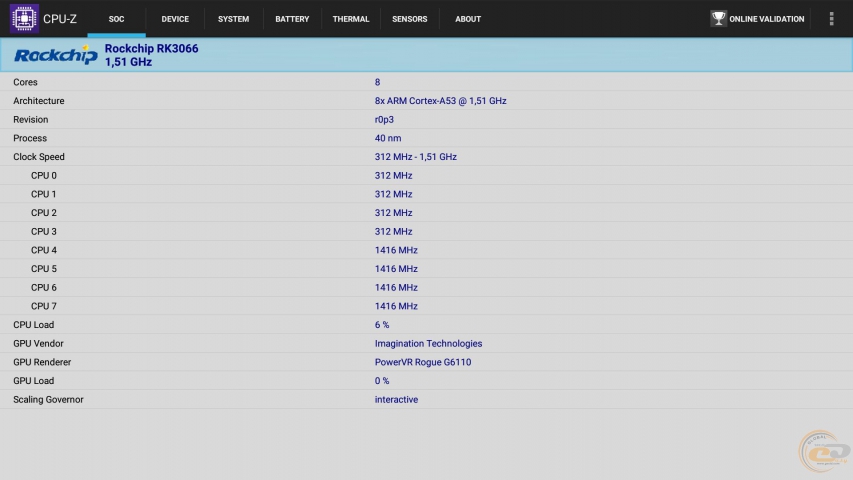
Task: Open the BATTERY tab
Action: coord(292,19)
